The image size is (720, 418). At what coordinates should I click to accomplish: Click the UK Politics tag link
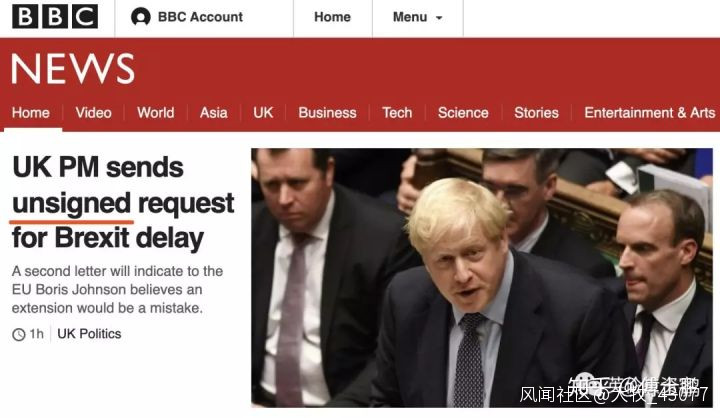coord(89,334)
